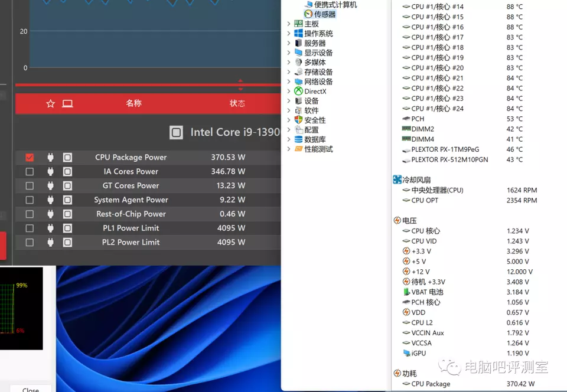The width and height of the screenshot is (567, 392).
Task: Click the 安全性 shield icon
Action: (x=298, y=120)
